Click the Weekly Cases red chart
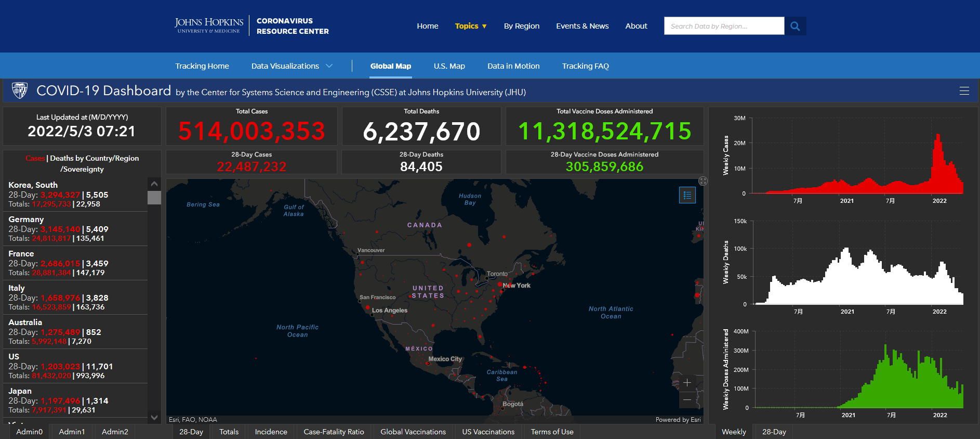The width and height of the screenshot is (980, 439). click(x=857, y=164)
